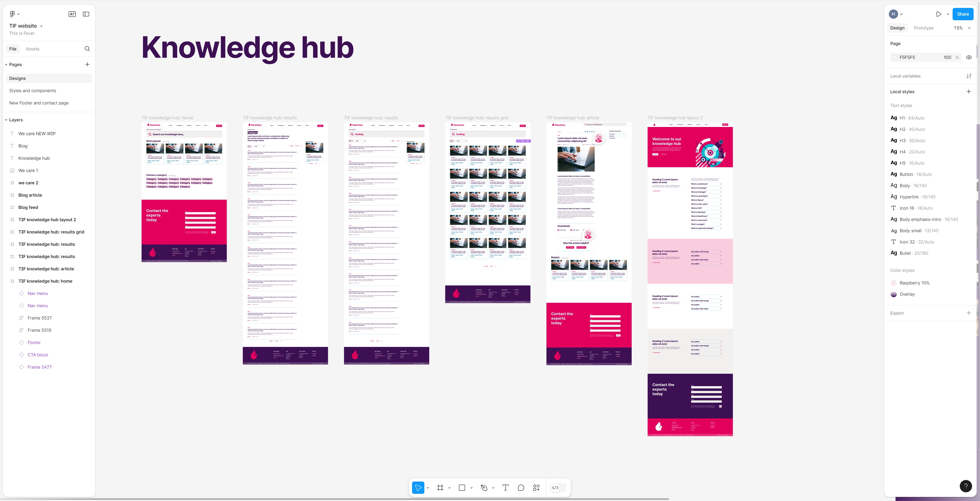Click the Share button
The width and height of the screenshot is (980, 501).
pos(963,14)
